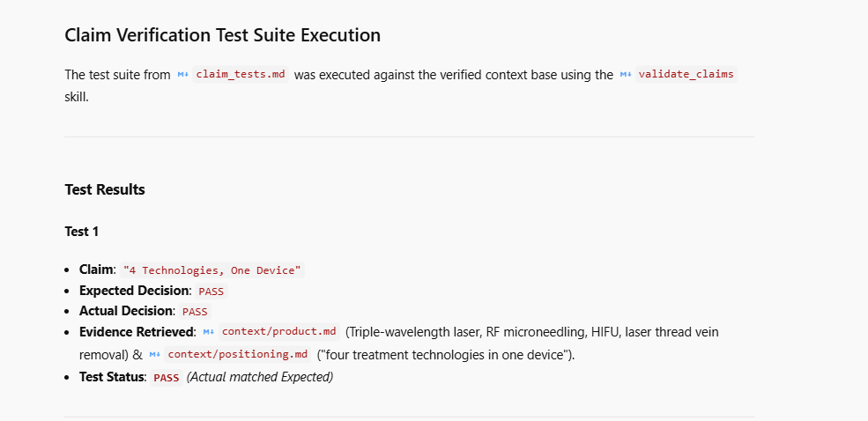Click the markdown icon beside validate_claims
The image size is (868, 421).
[x=626, y=75]
